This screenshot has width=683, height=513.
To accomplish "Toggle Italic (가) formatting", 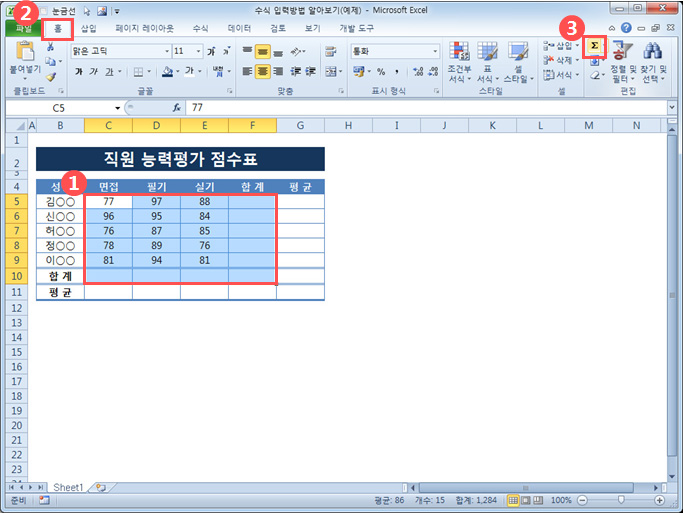I will [93, 71].
